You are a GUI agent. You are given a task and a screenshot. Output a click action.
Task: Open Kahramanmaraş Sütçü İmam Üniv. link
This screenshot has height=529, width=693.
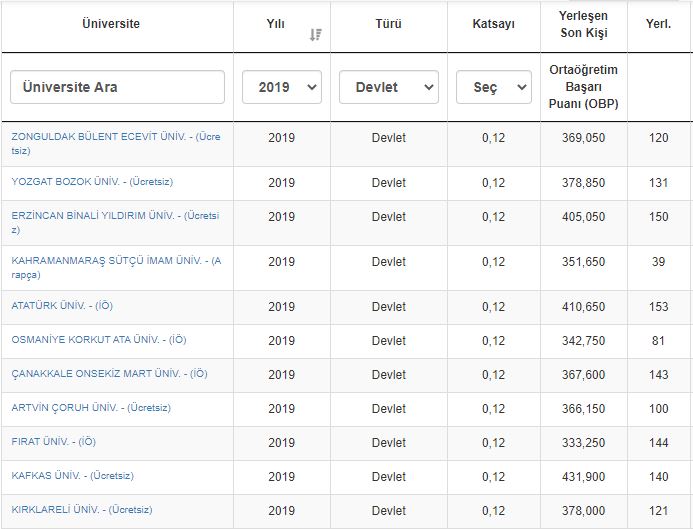click(x=116, y=267)
